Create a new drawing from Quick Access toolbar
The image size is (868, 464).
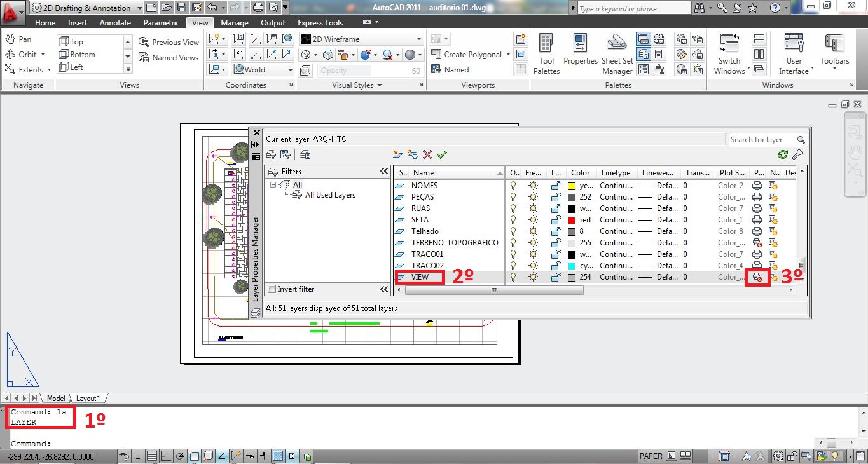[151, 8]
